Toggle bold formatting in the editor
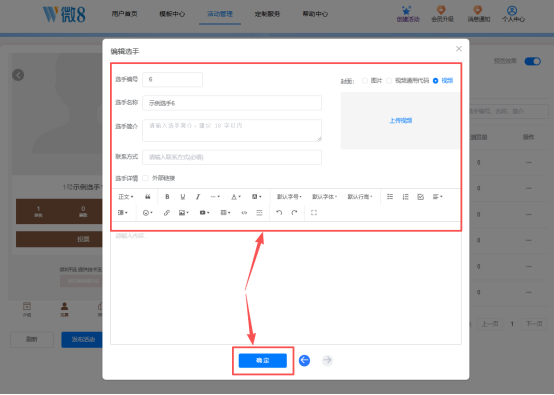Screen dimensions: 554x395 (x=167, y=197)
